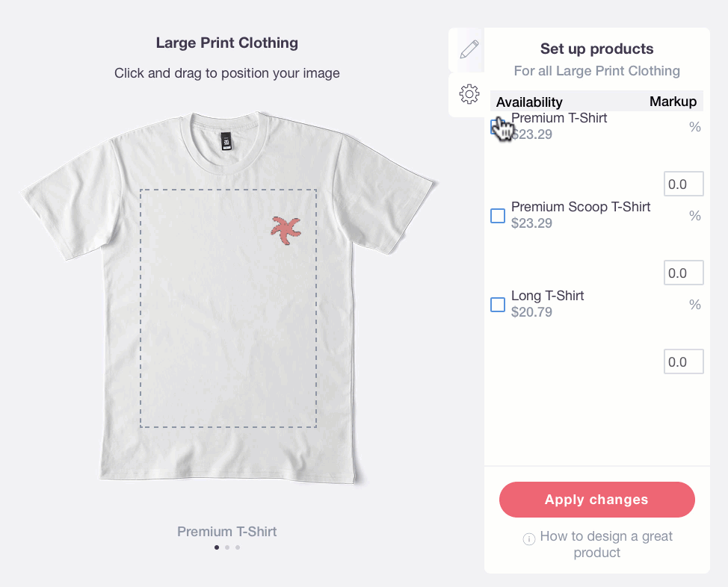The image size is (728, 587).
Task: Select Long T-Shirt product name
Action: point(547,296)
